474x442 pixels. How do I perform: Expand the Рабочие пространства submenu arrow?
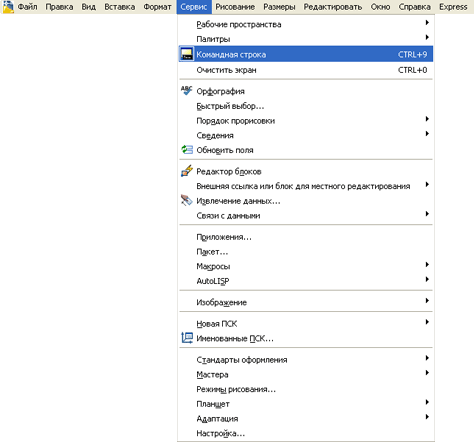427,23
